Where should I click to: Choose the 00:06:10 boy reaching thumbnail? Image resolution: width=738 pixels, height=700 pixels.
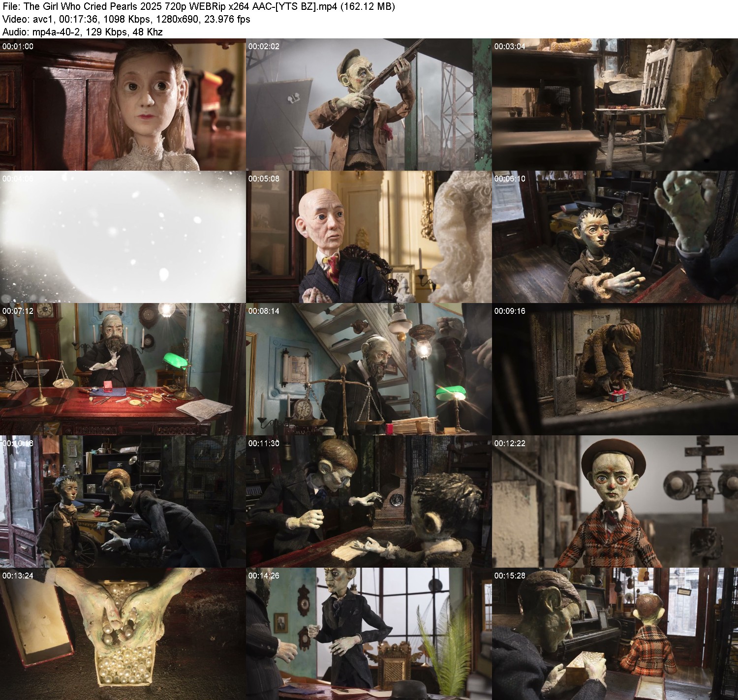pyautogui.click(x=615, y=237)
